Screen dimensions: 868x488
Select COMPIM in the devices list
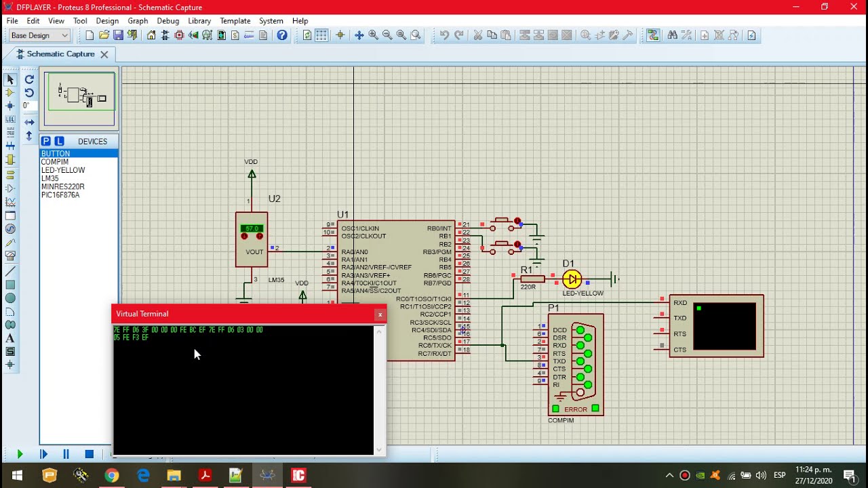[x=79, y=162]
